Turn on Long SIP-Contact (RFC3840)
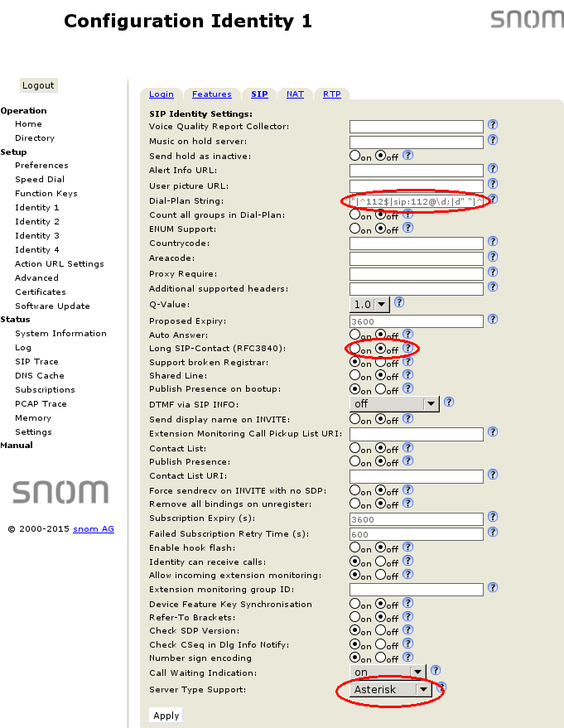The image size is (564, 728). pos(355,349)
